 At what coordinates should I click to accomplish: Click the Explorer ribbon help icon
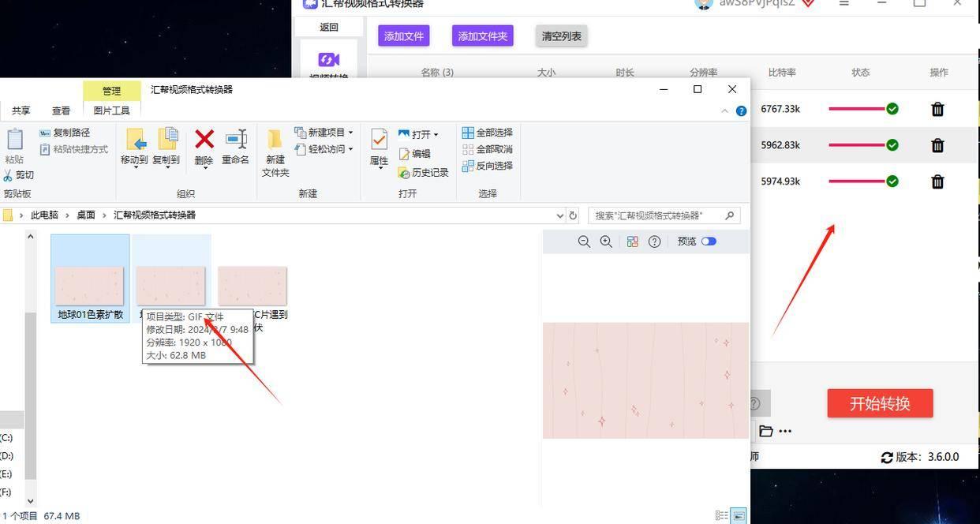click(741, 110)
